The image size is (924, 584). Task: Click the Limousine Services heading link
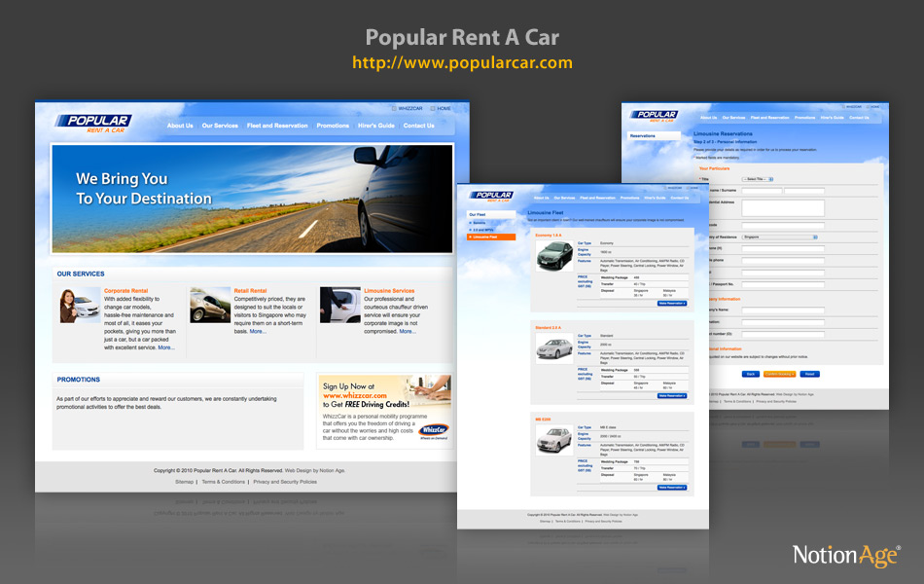[x=389, y=291]
